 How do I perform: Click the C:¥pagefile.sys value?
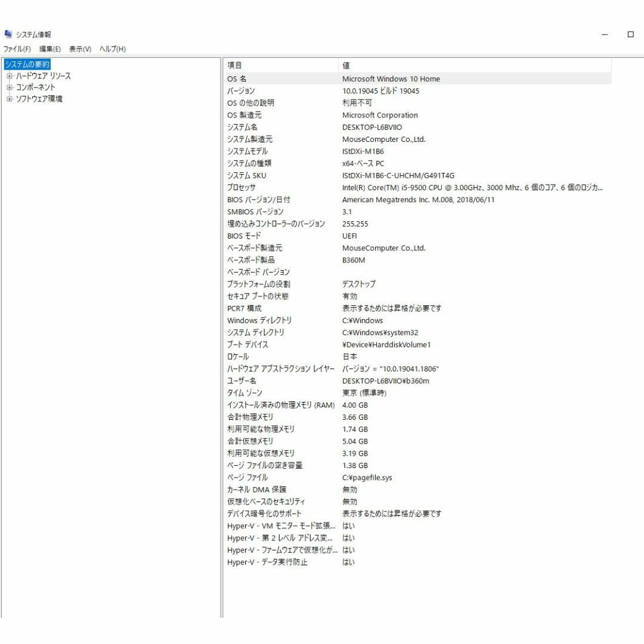pos(367,478)
